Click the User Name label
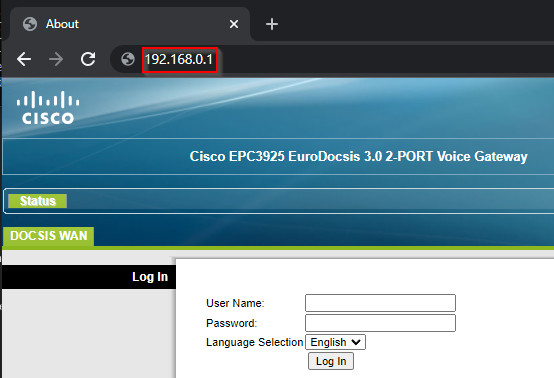Screen dimensions: 554x378 pos(235,303)
